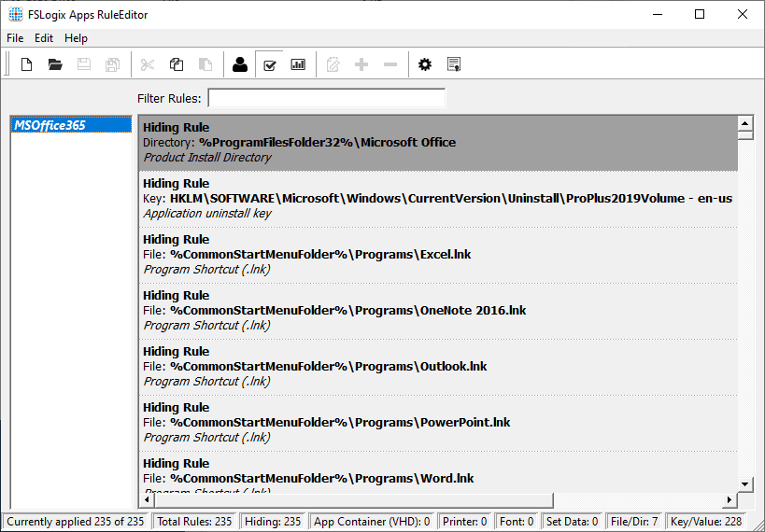Select the PowerPoint.lnk hiding rule

[438, 423]
